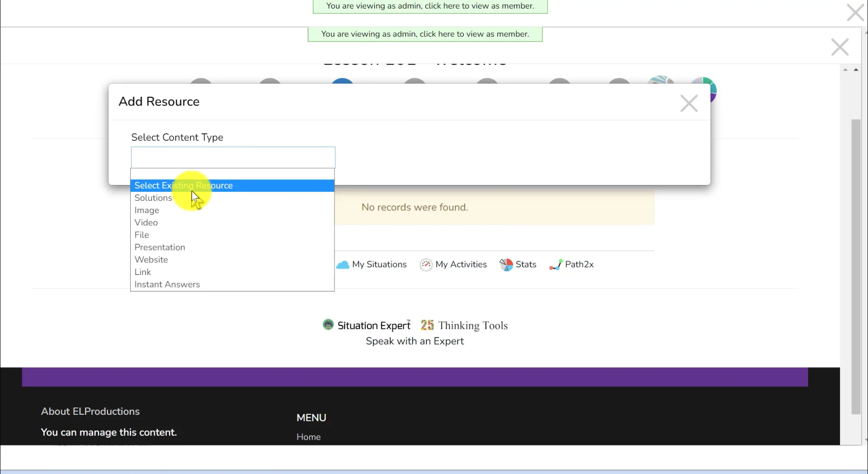The height and width of the screenshot is (474, 868).
Task: Click the 25 Thinking Tools logo
Action: [x=427, y=325]
